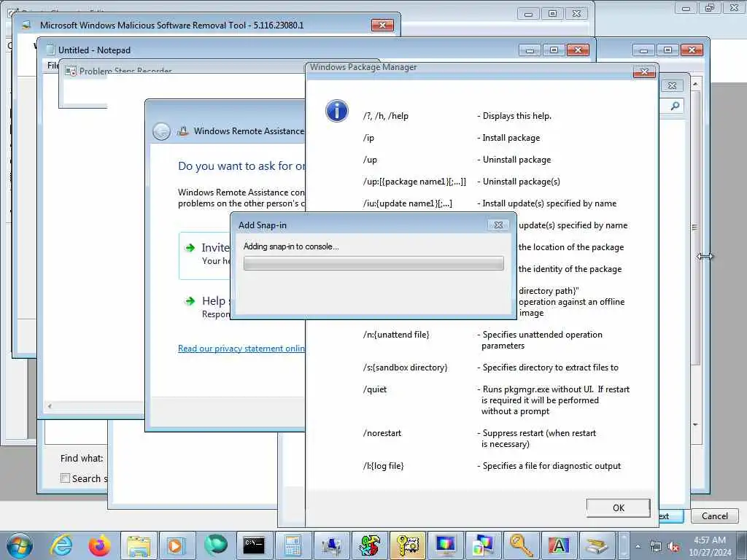Click the '/quiet' option text
The width and height of the screenshot is (747, 560).
pyautogui.click(x=375, y=389)
